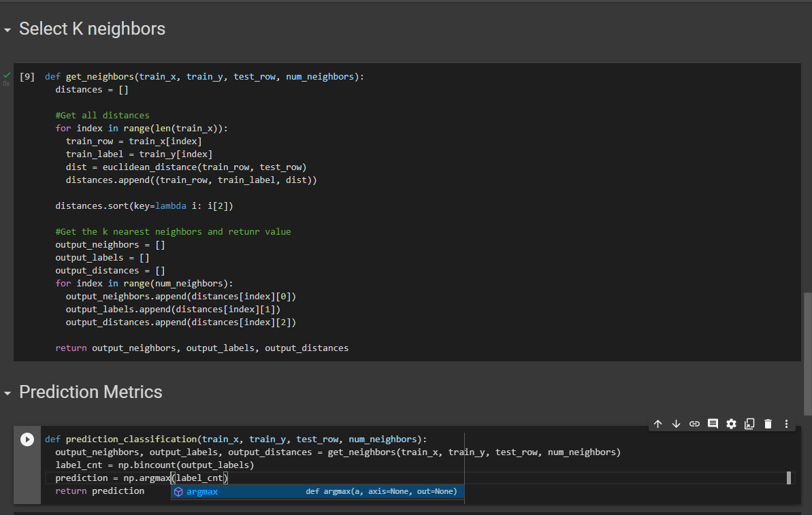Collapse the Prediction Metrics section

pos(7,393)
